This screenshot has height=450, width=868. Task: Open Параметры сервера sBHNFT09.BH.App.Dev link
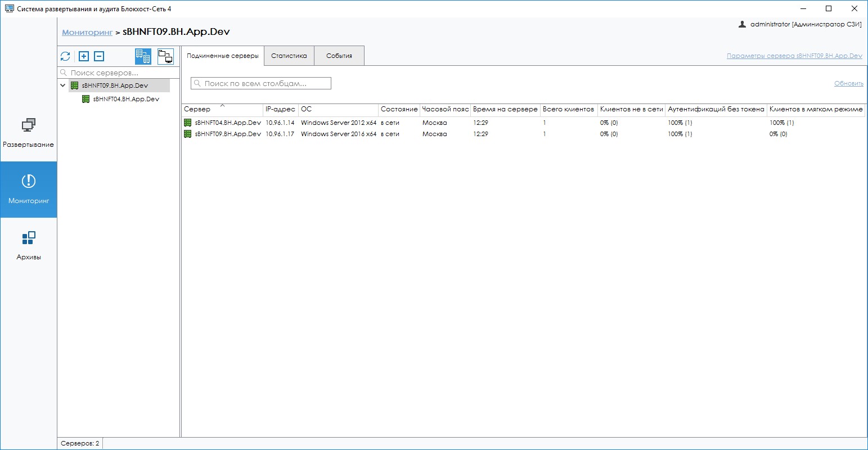click(794, 56)
